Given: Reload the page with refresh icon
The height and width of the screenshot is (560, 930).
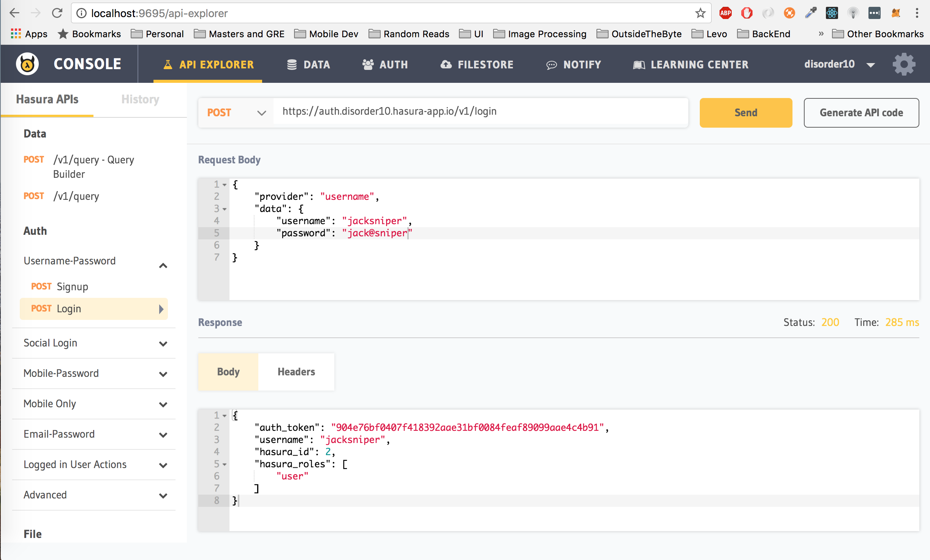Looking at the screenshot, I should (57, 13).
